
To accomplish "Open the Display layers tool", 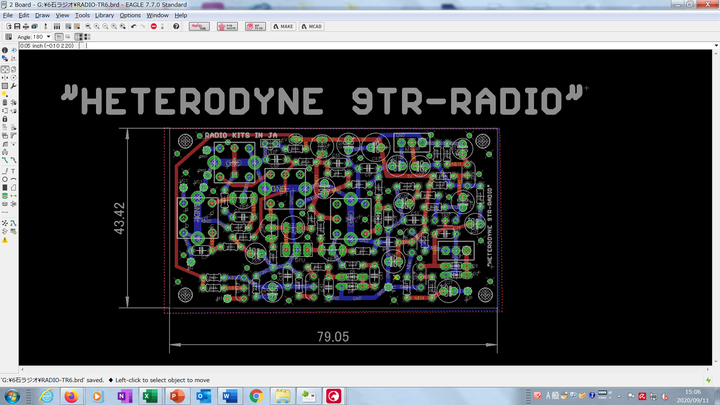I will (5, 58).
